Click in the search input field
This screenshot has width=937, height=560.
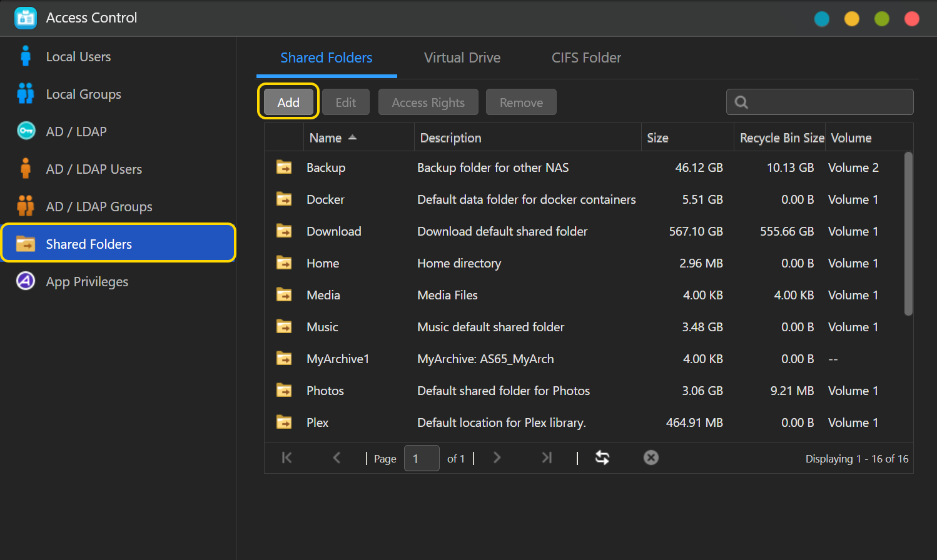pos(820,102)
